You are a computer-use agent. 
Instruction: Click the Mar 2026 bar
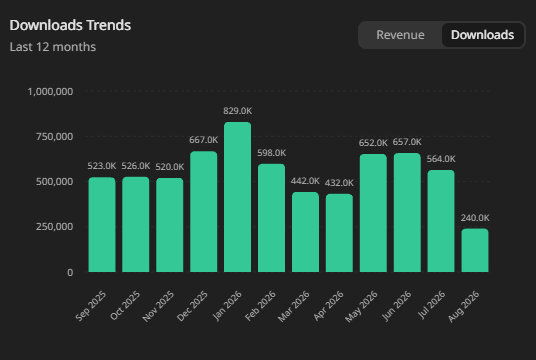tap(305, 232)
